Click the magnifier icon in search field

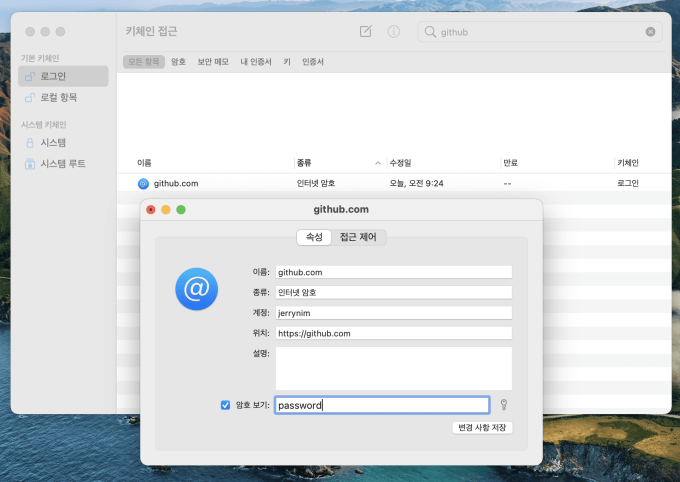point(430,32)
